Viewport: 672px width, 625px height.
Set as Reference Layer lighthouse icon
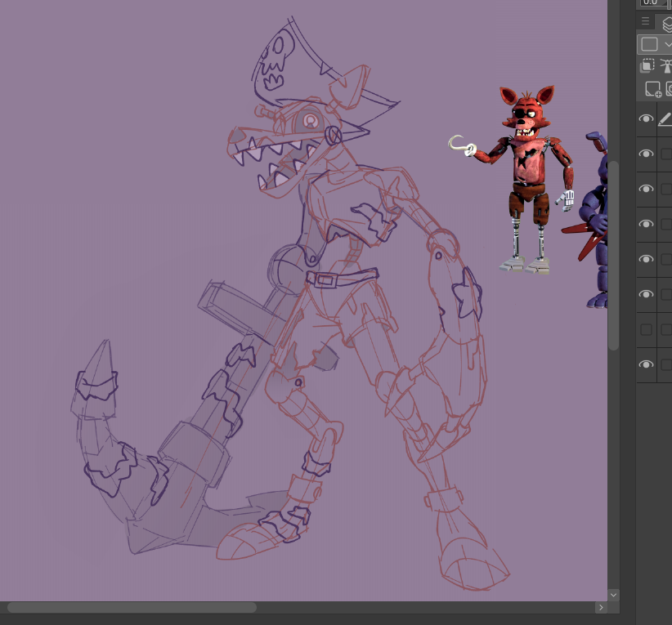666,65
